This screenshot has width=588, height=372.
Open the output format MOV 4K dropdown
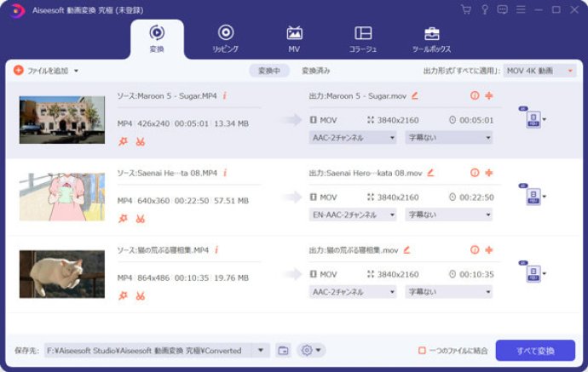[539, 71]
